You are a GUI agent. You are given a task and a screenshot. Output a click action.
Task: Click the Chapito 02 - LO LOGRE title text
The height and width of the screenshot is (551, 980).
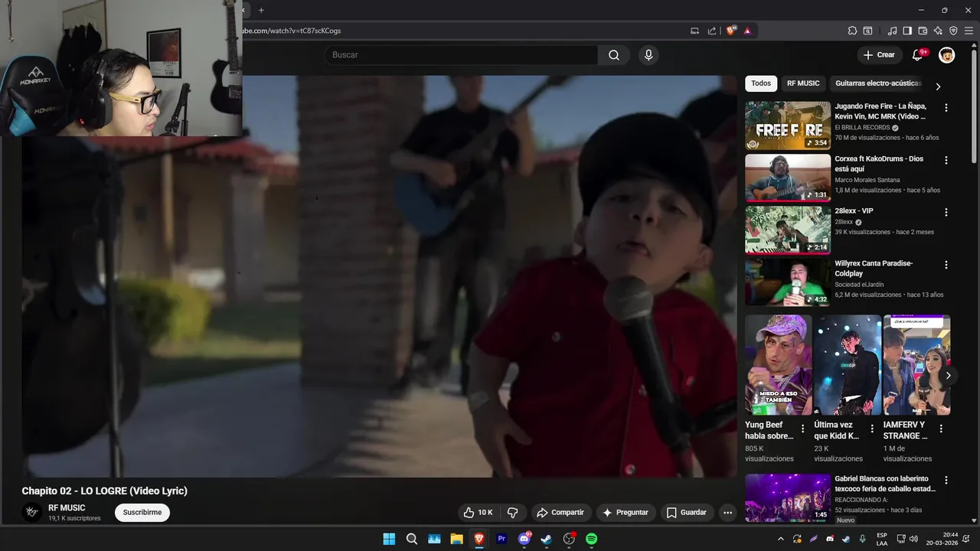tap(105, 491)
